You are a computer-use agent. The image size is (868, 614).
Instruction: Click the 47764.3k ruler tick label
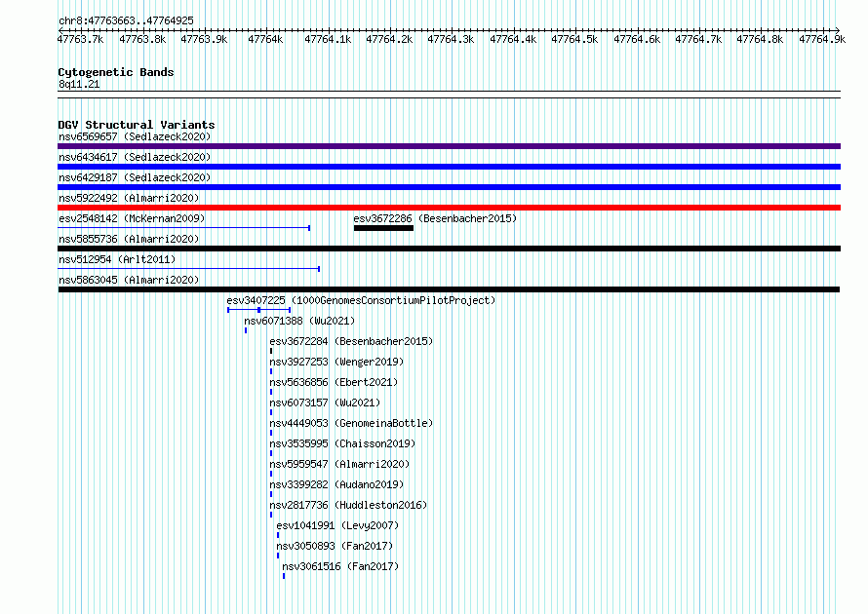[x=451, y=39]
